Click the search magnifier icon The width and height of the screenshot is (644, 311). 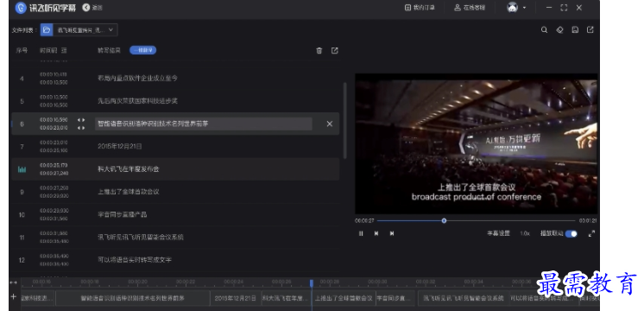pyautogui.click(x=544, y=30)
